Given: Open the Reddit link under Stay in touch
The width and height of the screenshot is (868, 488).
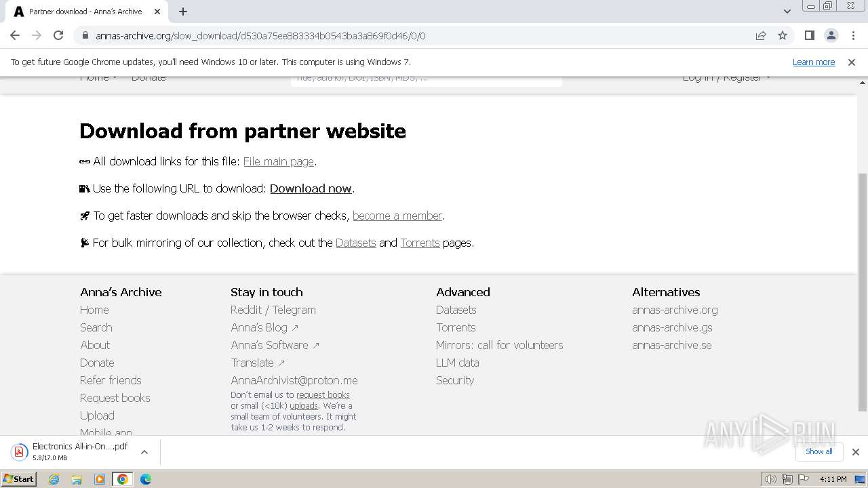Looking at the screenshot, I should (246, 310).
